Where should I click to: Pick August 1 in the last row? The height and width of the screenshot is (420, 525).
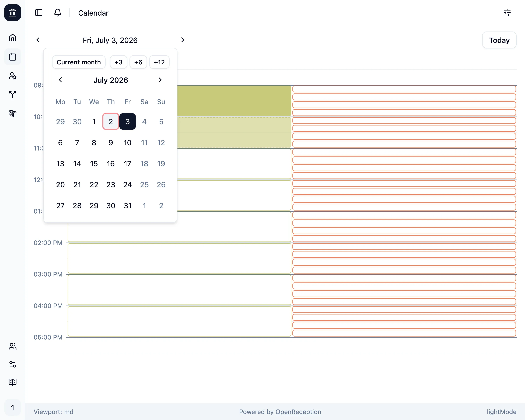click(x=144, y=206)
